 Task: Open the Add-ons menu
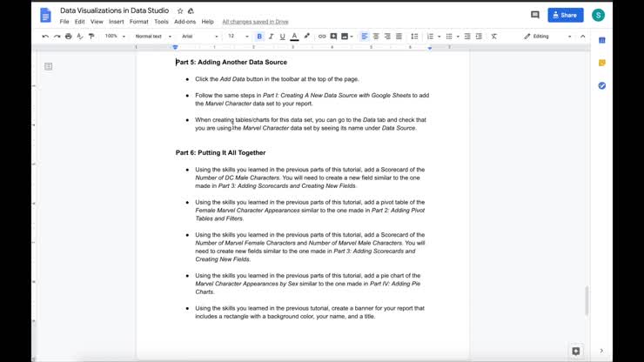coord(184,22)
